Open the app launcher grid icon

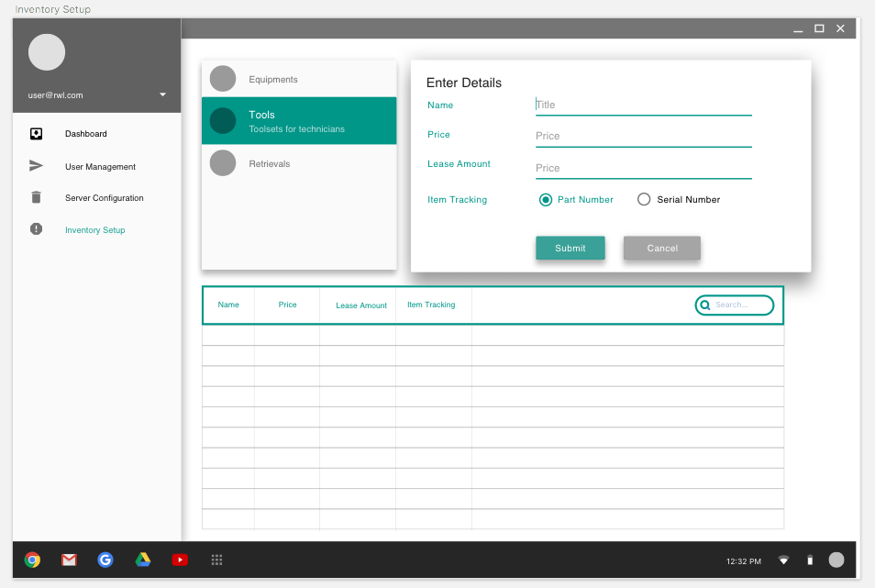[217, 560]
